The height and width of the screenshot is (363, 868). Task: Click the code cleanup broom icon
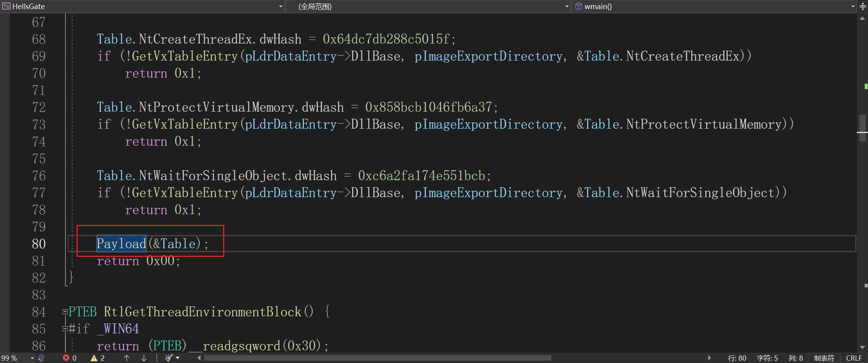(x=169, y=358)
